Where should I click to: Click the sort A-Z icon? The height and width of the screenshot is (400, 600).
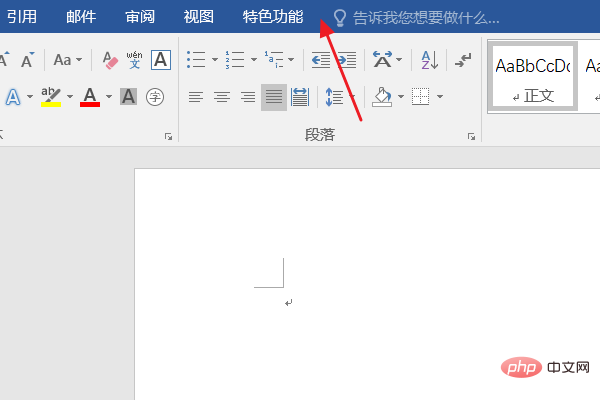tap(428, 60)
